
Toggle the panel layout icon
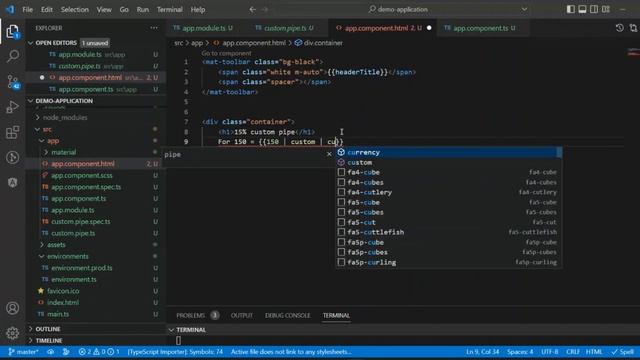point(582,9)
